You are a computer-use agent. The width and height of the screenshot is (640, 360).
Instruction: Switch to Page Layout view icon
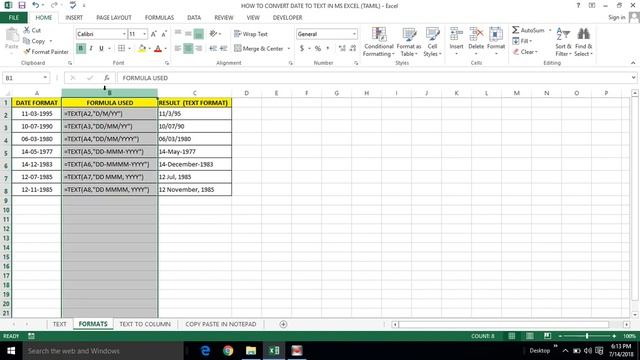point(529,336)
